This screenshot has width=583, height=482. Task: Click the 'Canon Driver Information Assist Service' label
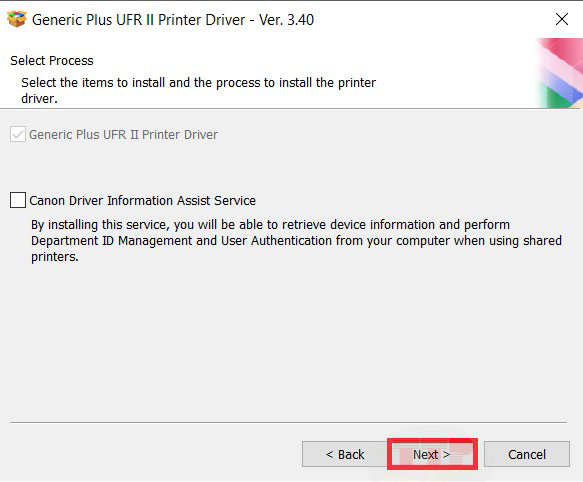tap(142, 200)
